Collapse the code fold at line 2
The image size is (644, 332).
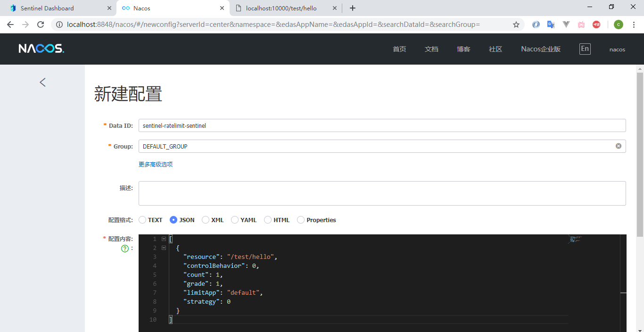[x=164, y=248]
